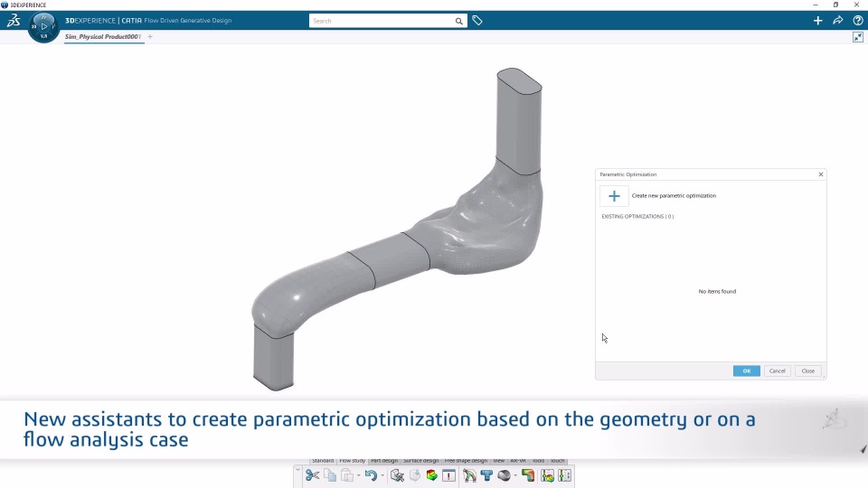Click the design space edit icon
The width and height of the screenshot is (868, 488).
tap(397, 475)
